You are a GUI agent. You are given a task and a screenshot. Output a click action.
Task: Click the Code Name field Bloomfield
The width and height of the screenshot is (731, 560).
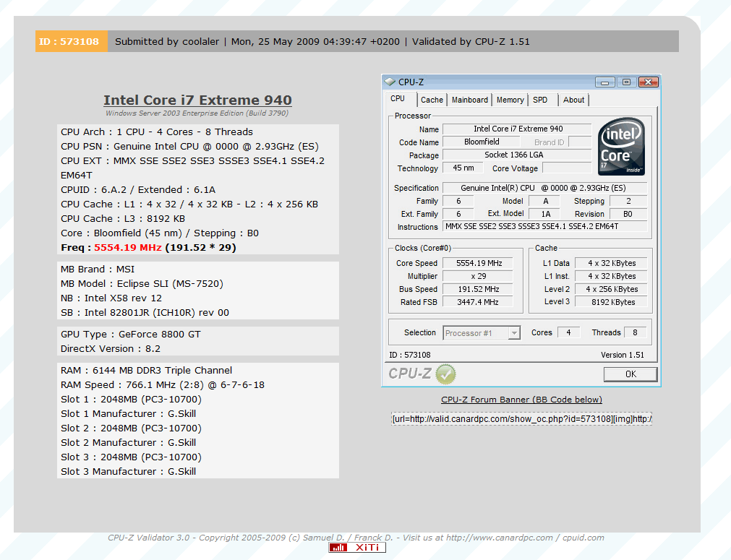[482, 142]
